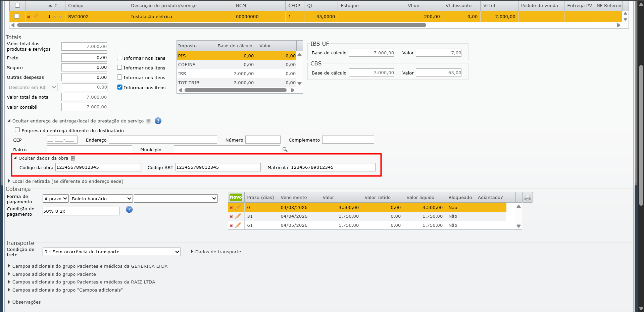This screenshot has width=644, height=312.
Task: Expand the Observações section
Action: (26, 302)
